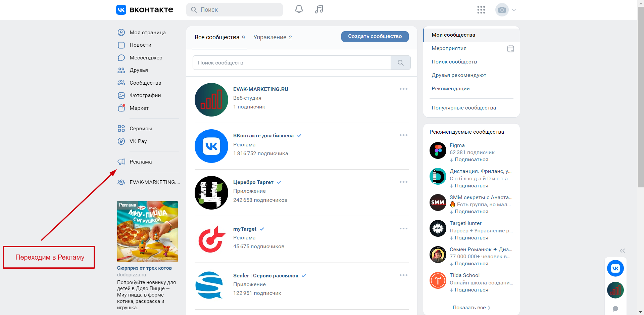This screenshot has width=644, height=315.
Task: Open SMM секреты community avatar
Action: pos(438,203)
